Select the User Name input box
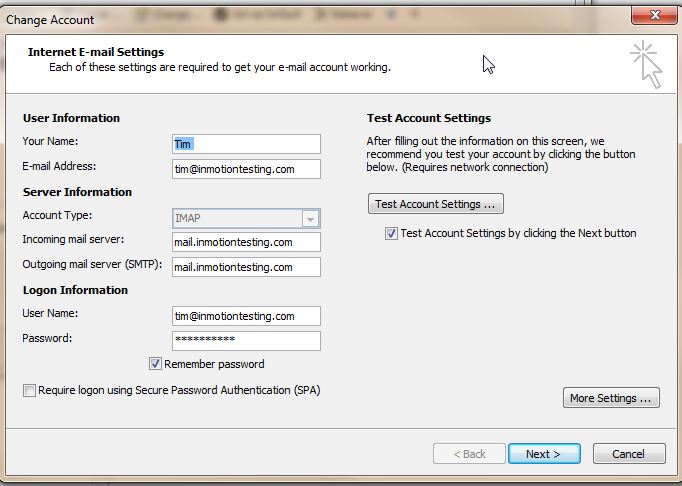 click(246, 316)
